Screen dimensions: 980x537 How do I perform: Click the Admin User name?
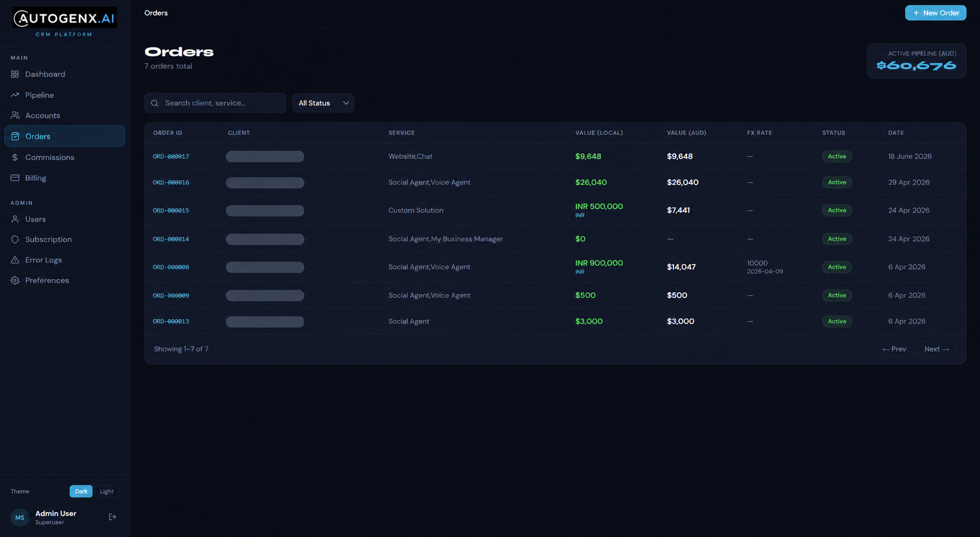point(56,513)
